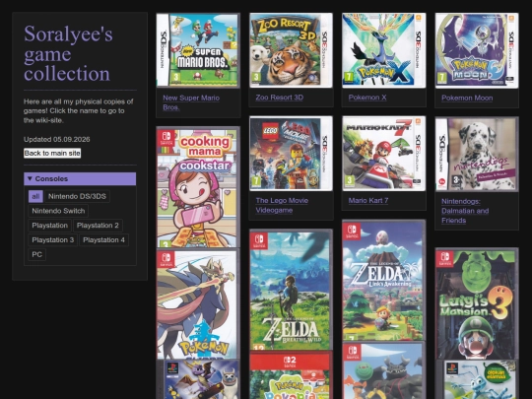Filter by Playstation 3
Screen dimensions: 532x399
pyautogui.click(x=53, y=240)
